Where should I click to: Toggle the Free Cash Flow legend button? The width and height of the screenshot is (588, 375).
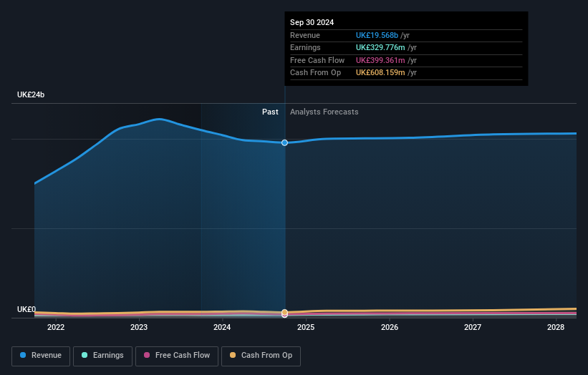point(177,356)
